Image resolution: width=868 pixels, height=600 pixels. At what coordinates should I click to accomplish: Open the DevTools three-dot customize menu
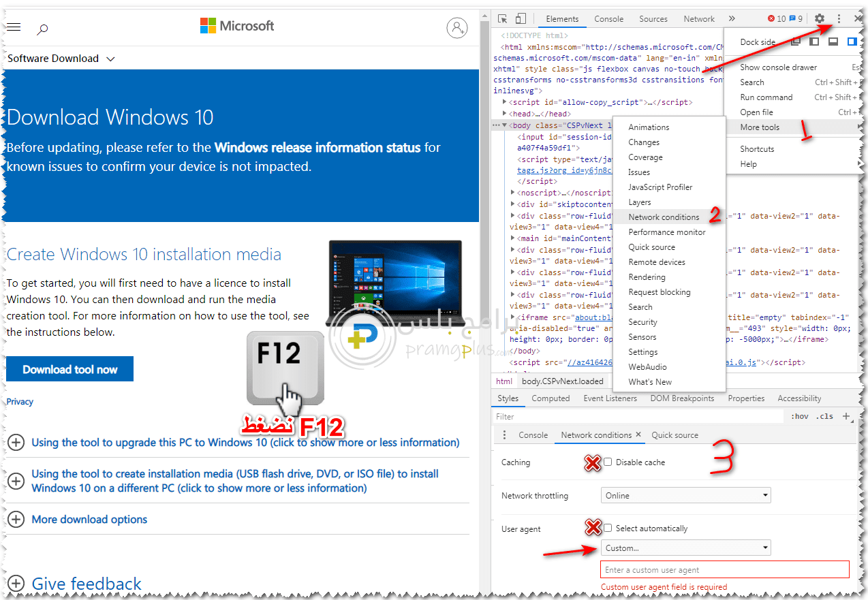[x=839, y=19]
